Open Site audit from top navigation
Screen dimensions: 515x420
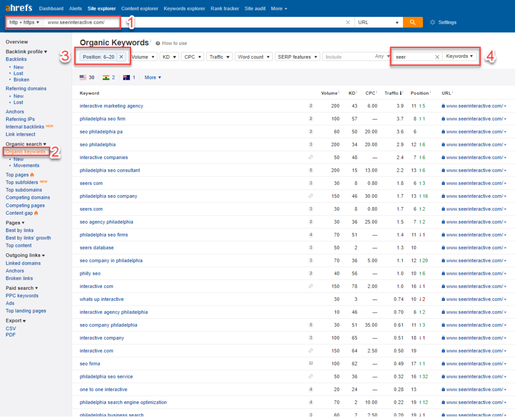coord(255,8)
